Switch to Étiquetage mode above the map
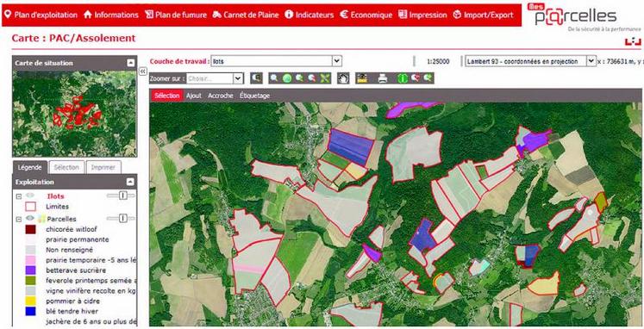 [x=254, y=96]
